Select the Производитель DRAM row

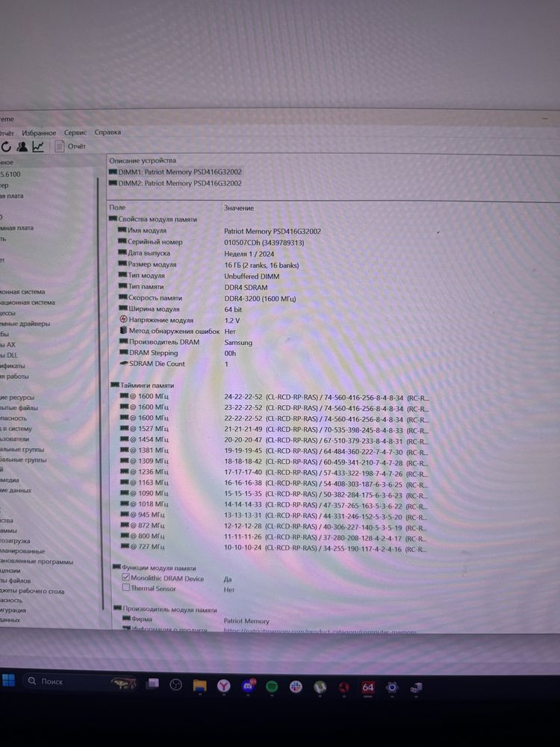(x=186, y=342)
